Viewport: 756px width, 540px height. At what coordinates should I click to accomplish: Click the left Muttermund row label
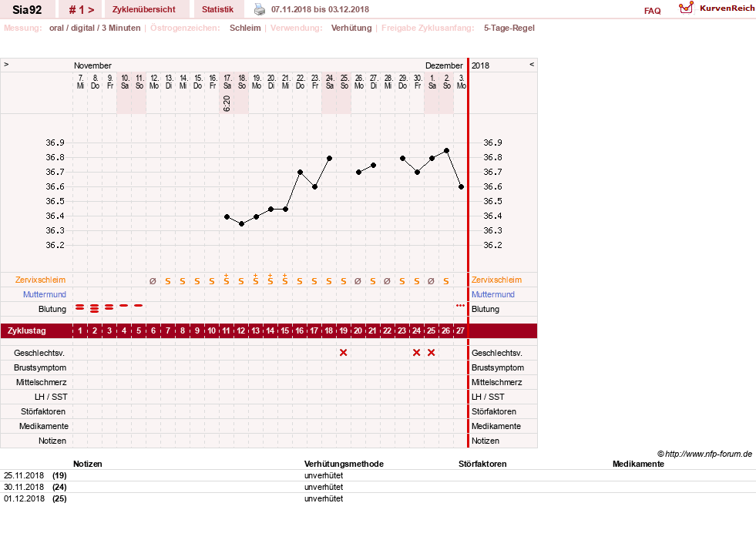click(45, 294)
